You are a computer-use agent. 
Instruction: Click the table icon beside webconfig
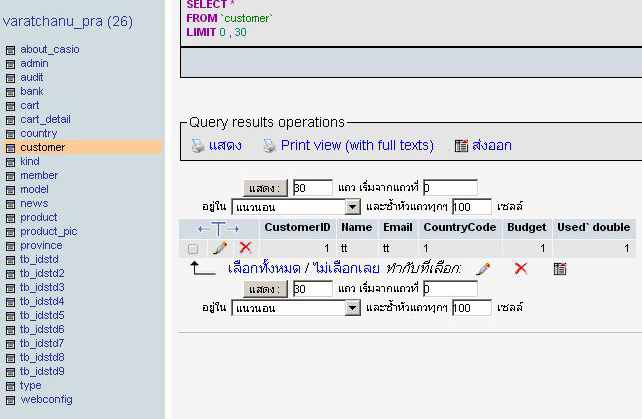click(x=11, y=400)
